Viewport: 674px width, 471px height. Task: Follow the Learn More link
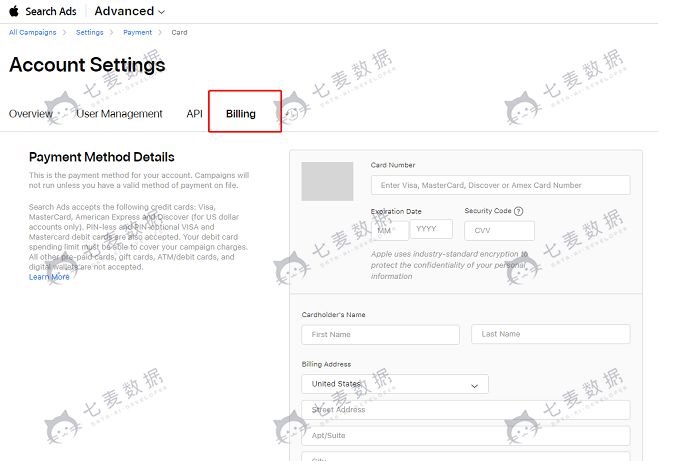click(x=49, y=277)
